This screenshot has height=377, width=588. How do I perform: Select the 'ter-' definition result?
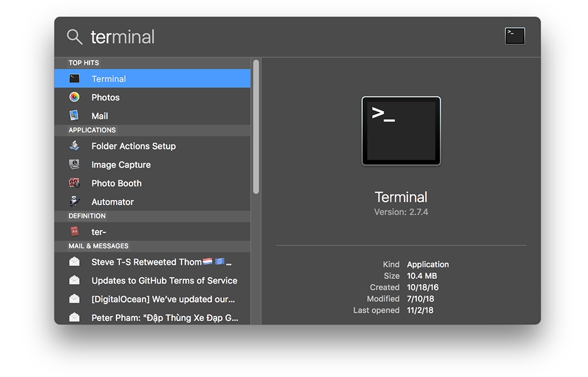(152, 232)
